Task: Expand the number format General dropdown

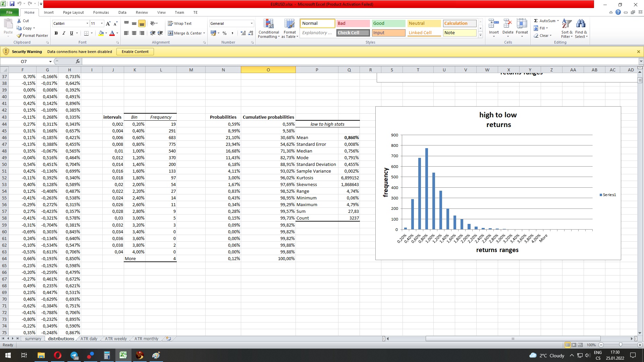Action: pyautogui.click(x=252, y=23)
